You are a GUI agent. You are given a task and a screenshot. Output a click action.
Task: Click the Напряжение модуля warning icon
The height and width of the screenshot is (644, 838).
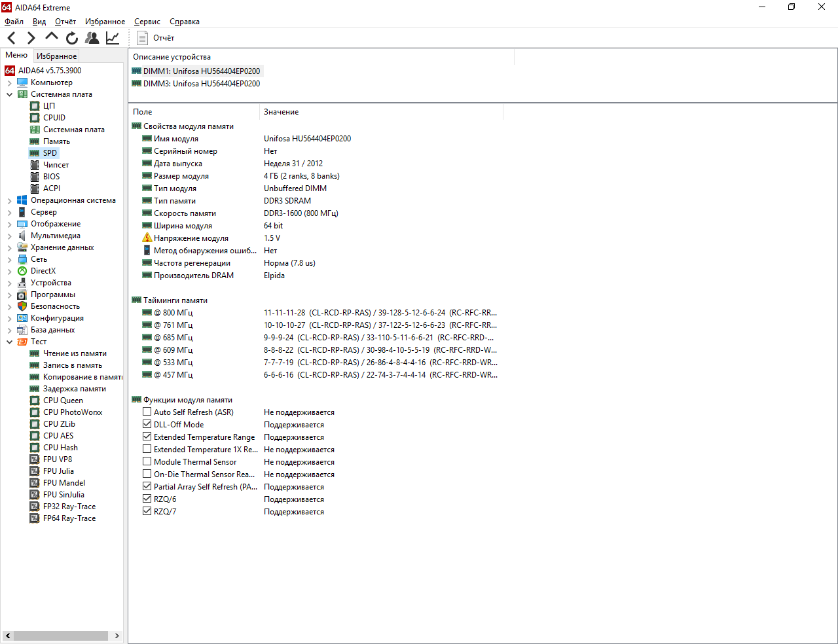(x=147, y=238)
